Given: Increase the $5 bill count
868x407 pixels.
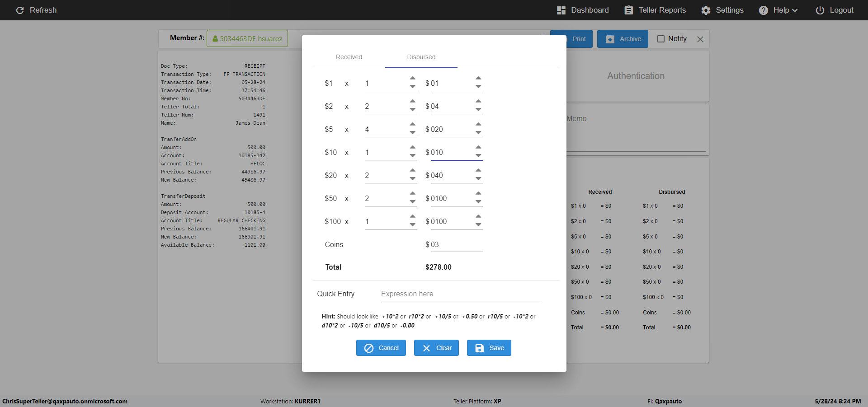Looking at the screenshot, I should coord(413,124).
